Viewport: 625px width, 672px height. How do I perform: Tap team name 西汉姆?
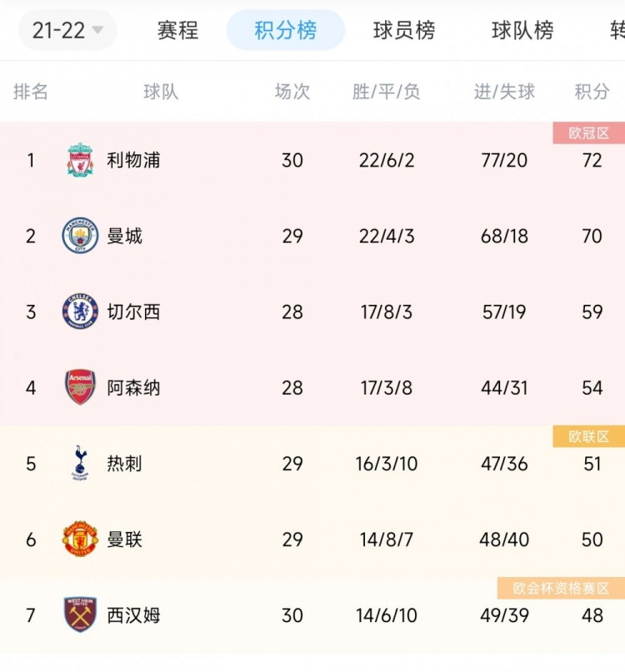(133, 615)
